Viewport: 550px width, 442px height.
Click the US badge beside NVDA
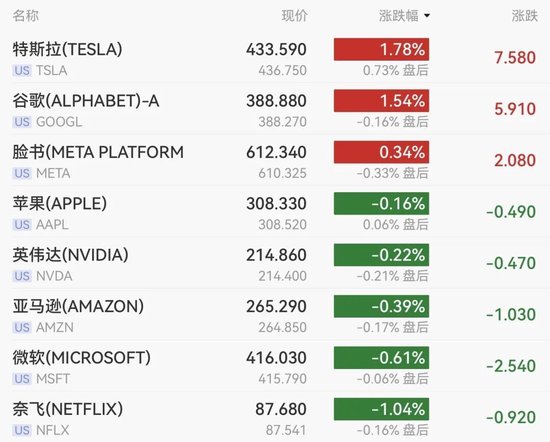22,276
